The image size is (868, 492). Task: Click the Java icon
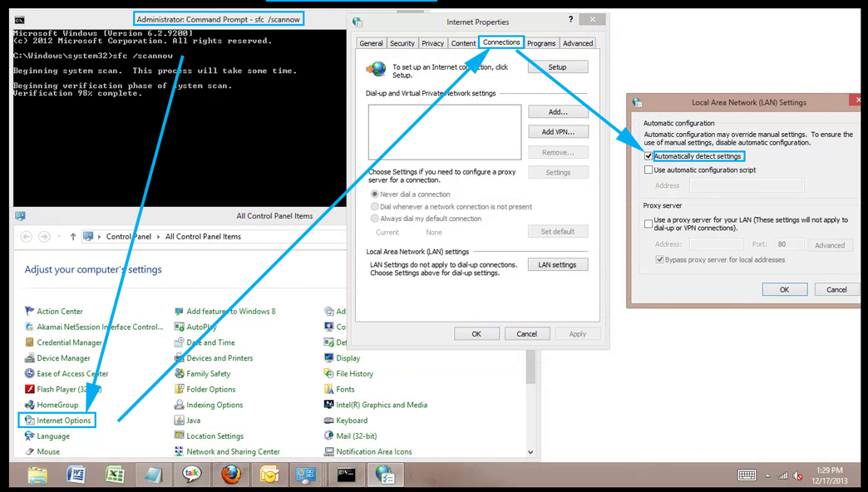pos(180,420)
